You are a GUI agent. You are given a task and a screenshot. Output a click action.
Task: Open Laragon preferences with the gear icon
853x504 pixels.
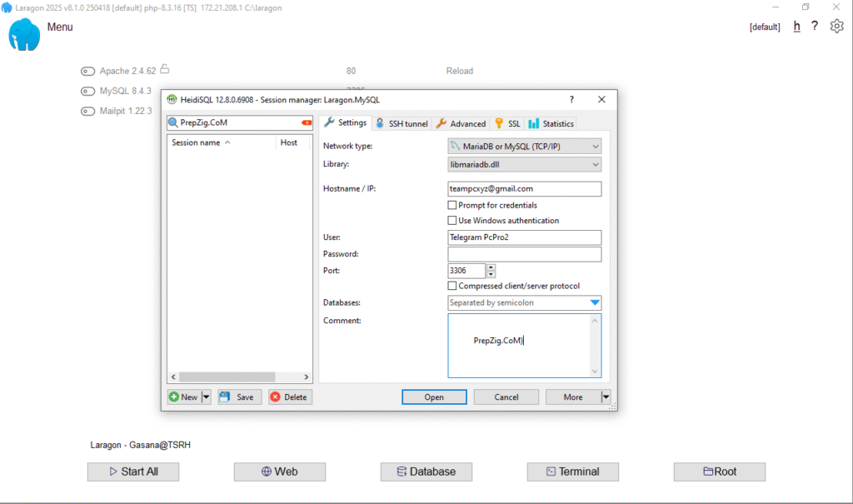point(836,26)
